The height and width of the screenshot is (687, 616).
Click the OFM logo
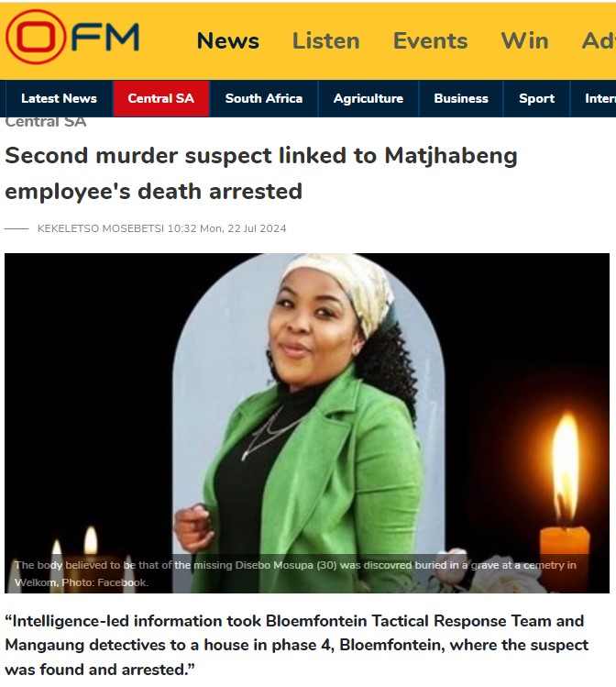click(72, 38)
